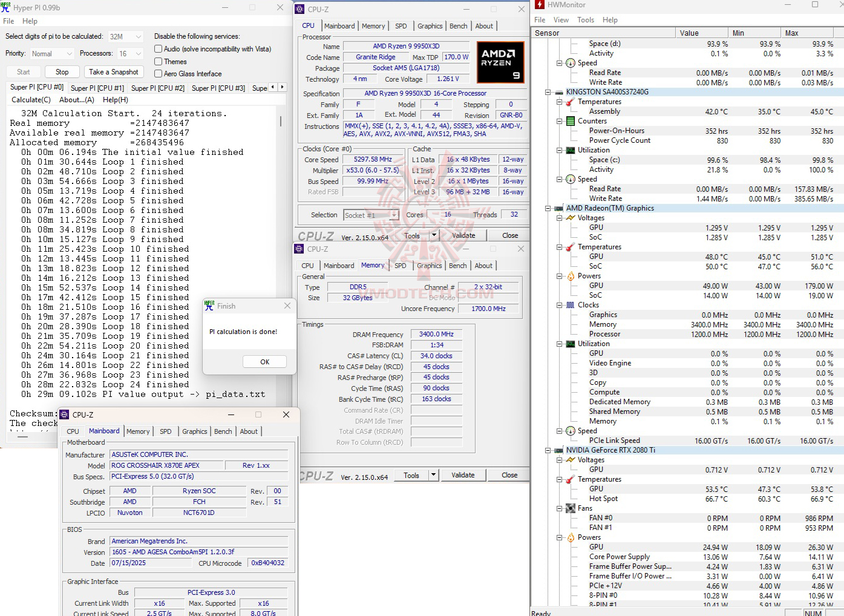
Task: Click the Fans icon in HWMonitor sensor tree
Action: pyautogui.click(x=571, y=508)
